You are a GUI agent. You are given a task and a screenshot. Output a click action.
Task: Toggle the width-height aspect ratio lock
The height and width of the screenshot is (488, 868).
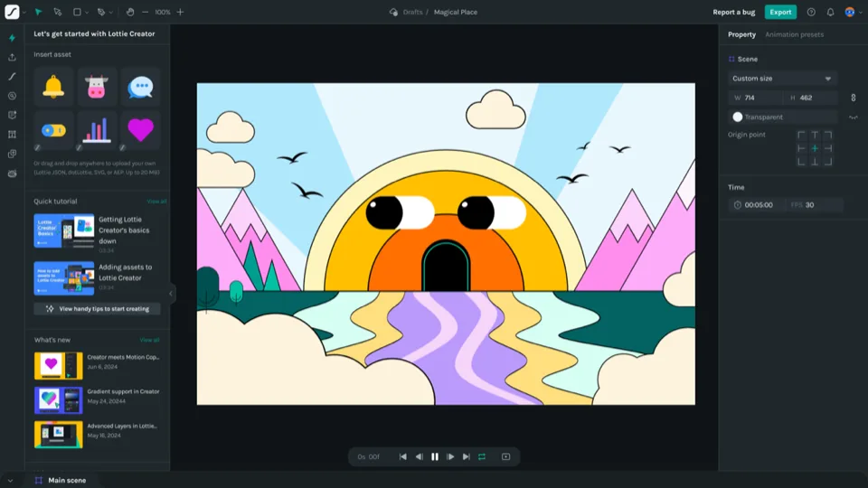853,98
